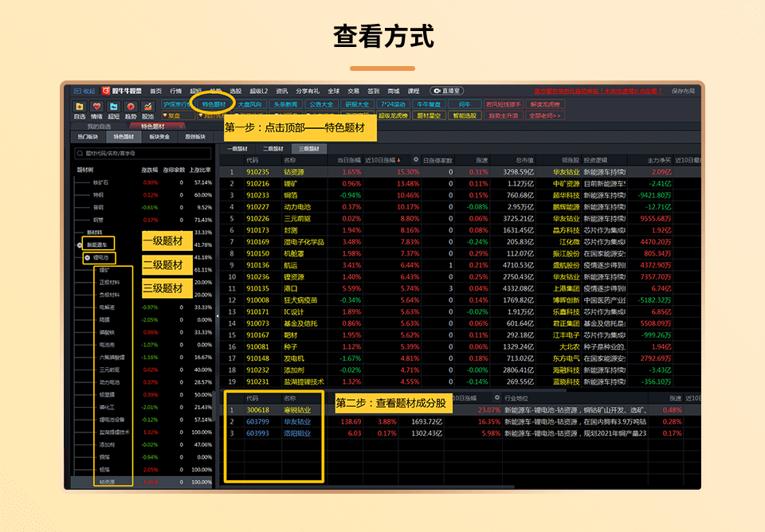Open the red news headline link at top
The width and height of the screenshot is (765, 532).
point(598,91)
